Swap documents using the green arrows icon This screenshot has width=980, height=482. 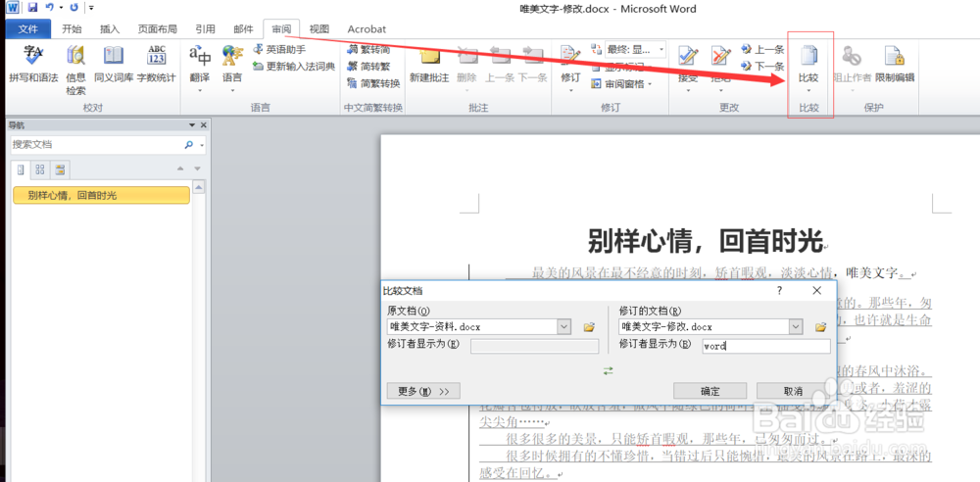pos(609,370)
